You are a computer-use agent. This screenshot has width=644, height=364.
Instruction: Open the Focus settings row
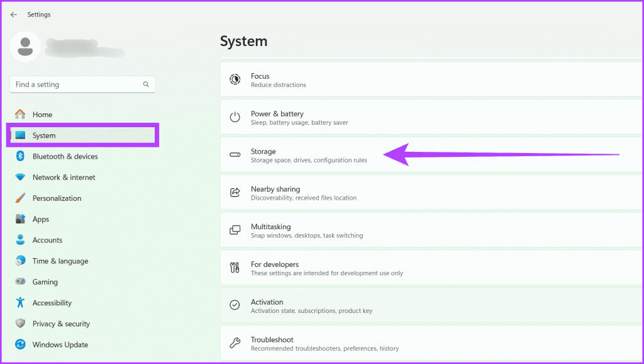431,79
